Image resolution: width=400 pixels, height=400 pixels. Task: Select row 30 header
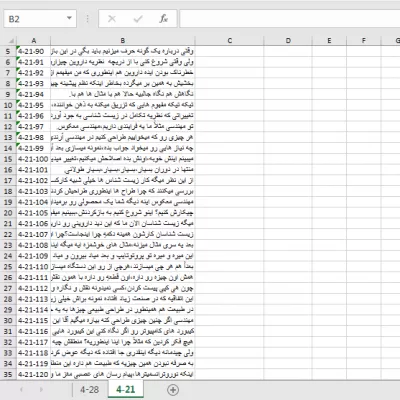coord(8,320)
